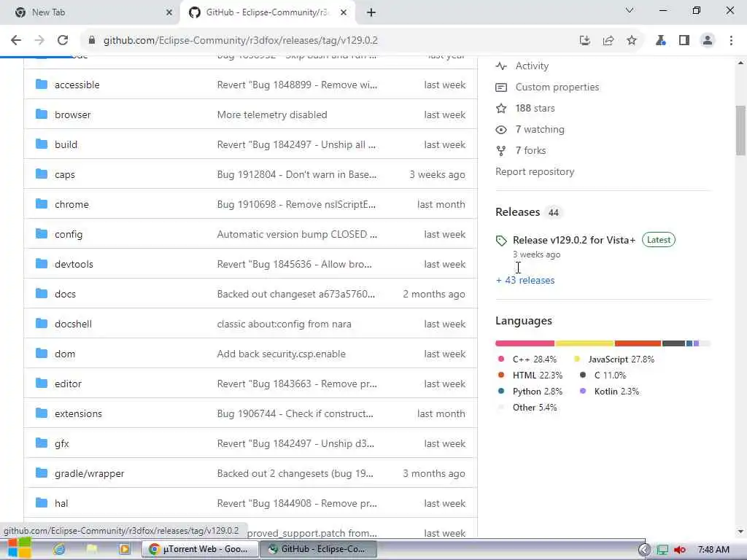Open a new browser tab
The width and height of the screenshot is (747, 560).
[x=371, y=12]
